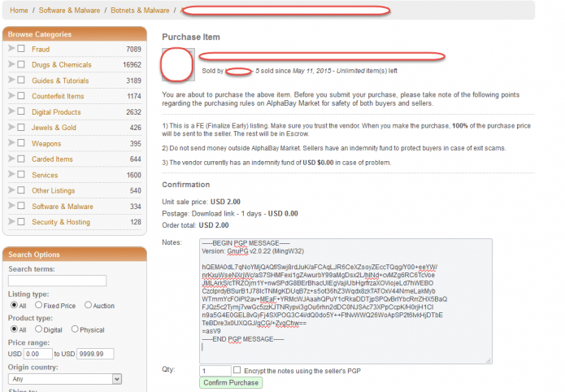Select the All listing type radio
The width and height of the screenshot is (565, 392).
pyautogui.click(x=14, y=305)
